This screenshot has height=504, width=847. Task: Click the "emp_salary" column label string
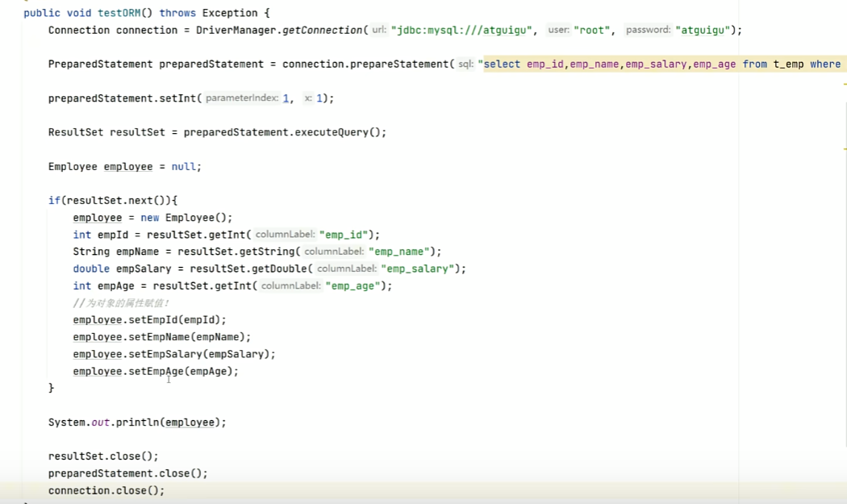418,269
